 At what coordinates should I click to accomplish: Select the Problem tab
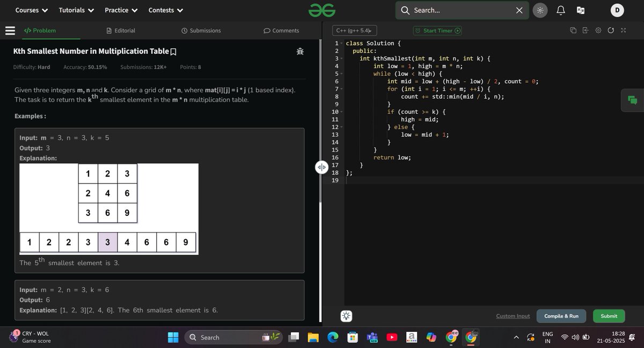point(40,31)
